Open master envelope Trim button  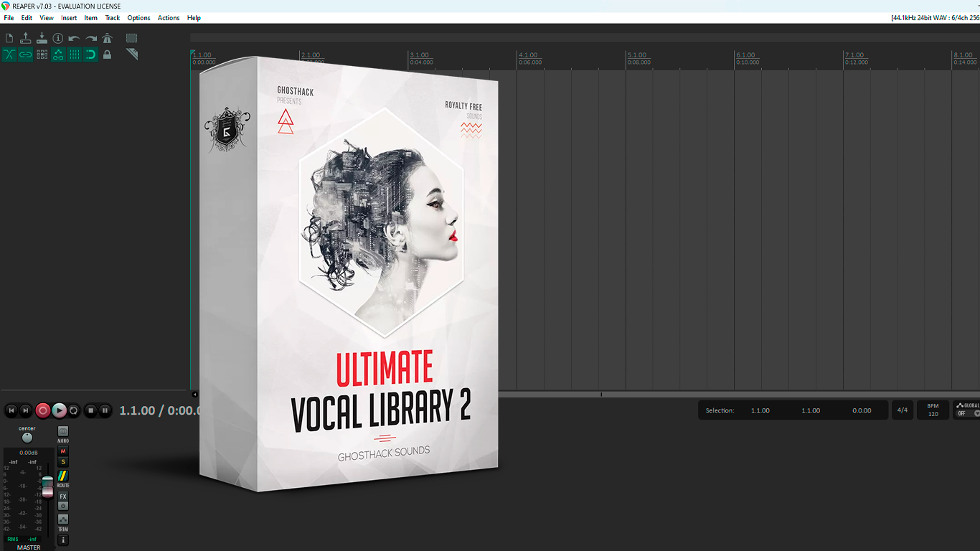point(63,519)
